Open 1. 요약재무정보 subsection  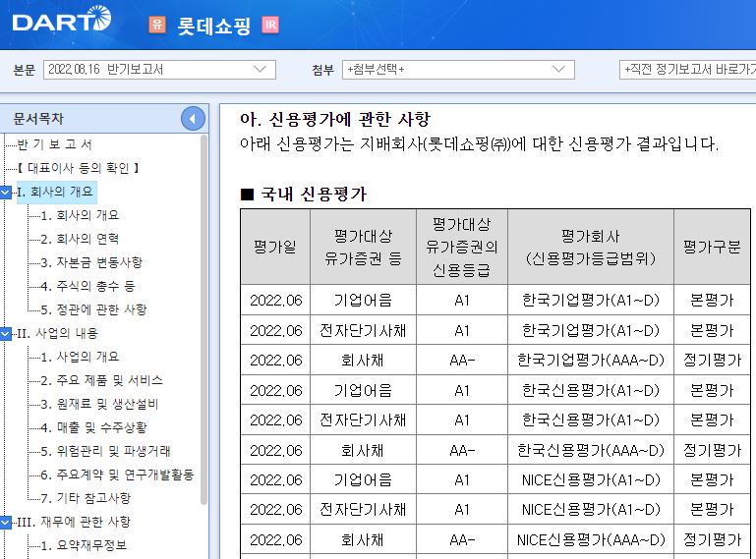pyautogui.click(x=84, y=545)
